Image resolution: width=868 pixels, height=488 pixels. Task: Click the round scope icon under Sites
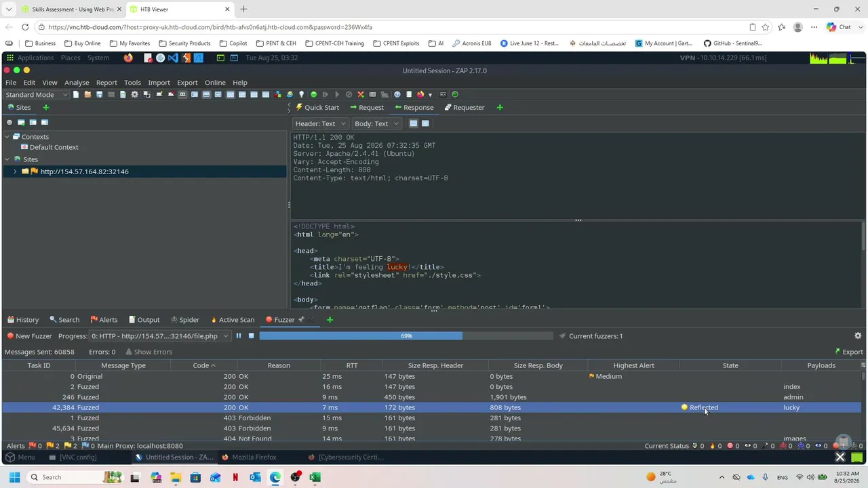tap(9, 123)
